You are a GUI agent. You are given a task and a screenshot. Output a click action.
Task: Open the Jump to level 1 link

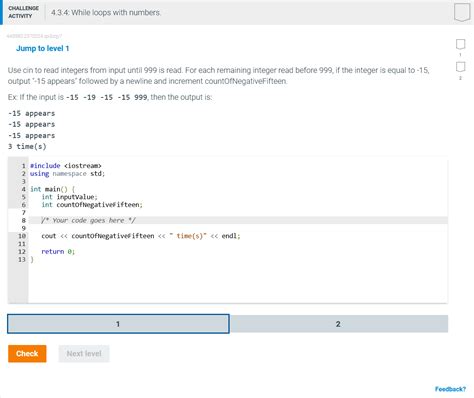pyautogui.click(x=43, y=48)
